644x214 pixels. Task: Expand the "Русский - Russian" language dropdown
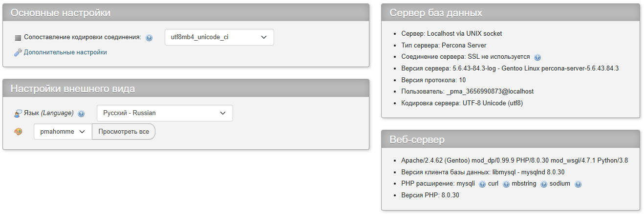point(165,113)
